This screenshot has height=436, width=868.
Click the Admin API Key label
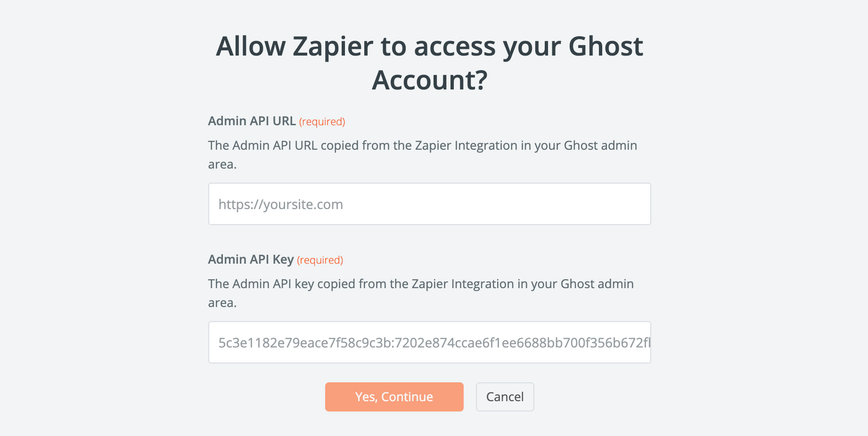point(251,259)
